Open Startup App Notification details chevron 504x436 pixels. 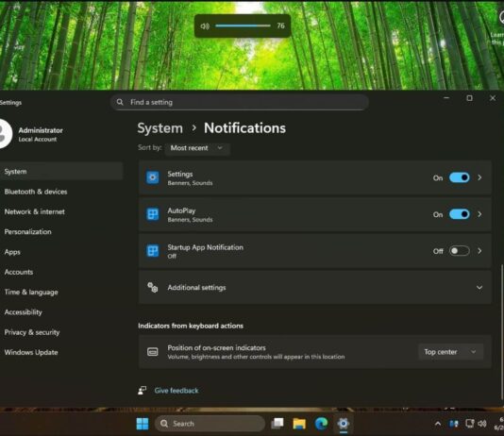[x=479, y=251]
